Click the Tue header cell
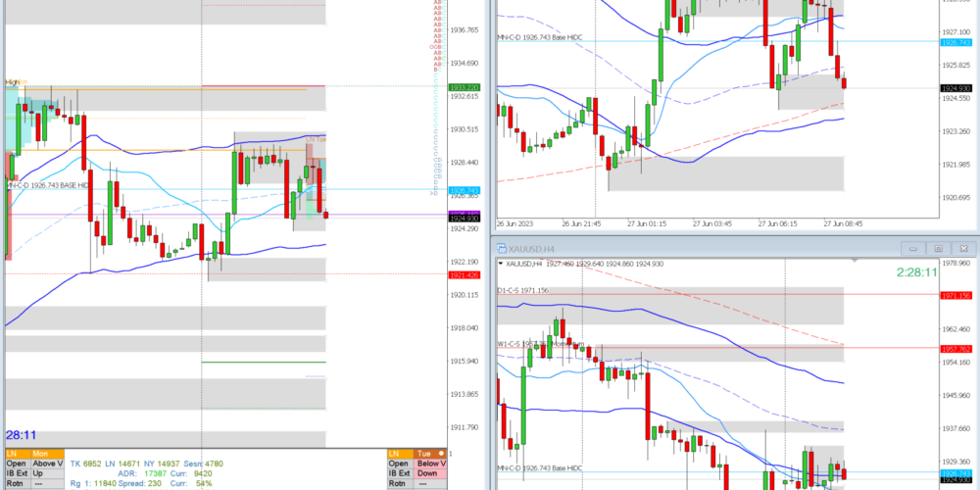This screenshot has height=490, width=980. (x=429, y=454)
